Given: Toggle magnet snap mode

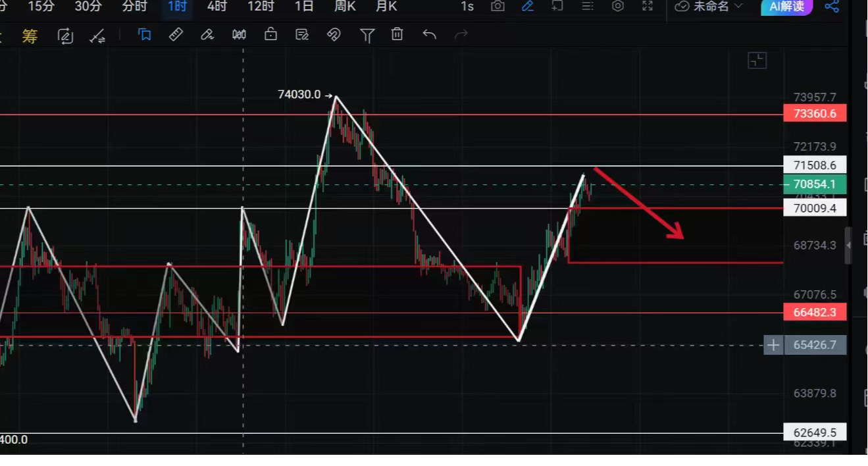Looking at the screenshot, I should pos(334,35).
